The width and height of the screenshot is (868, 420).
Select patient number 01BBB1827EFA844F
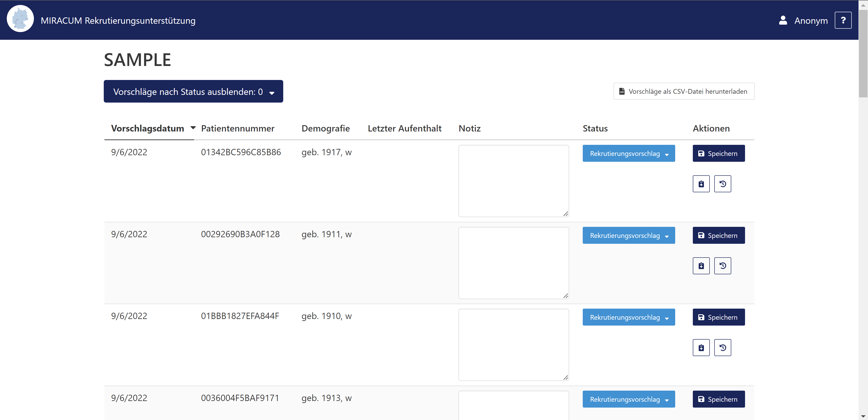point(240,316)
